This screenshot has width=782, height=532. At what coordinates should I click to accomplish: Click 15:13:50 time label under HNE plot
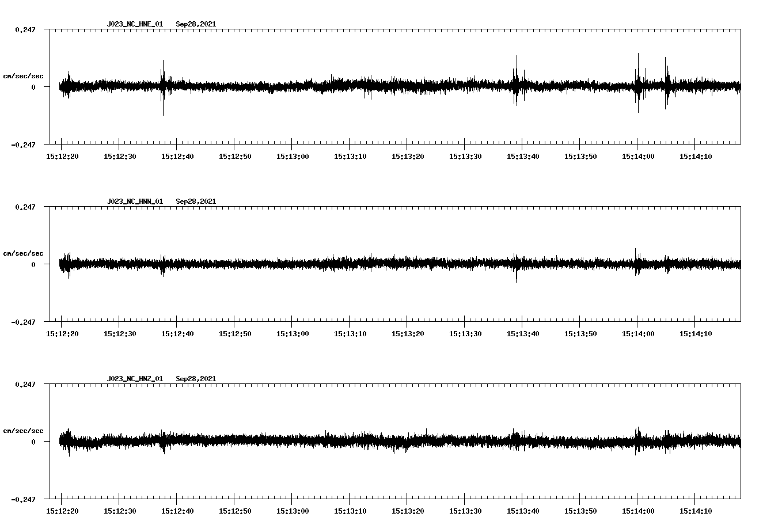pos(580,157)
